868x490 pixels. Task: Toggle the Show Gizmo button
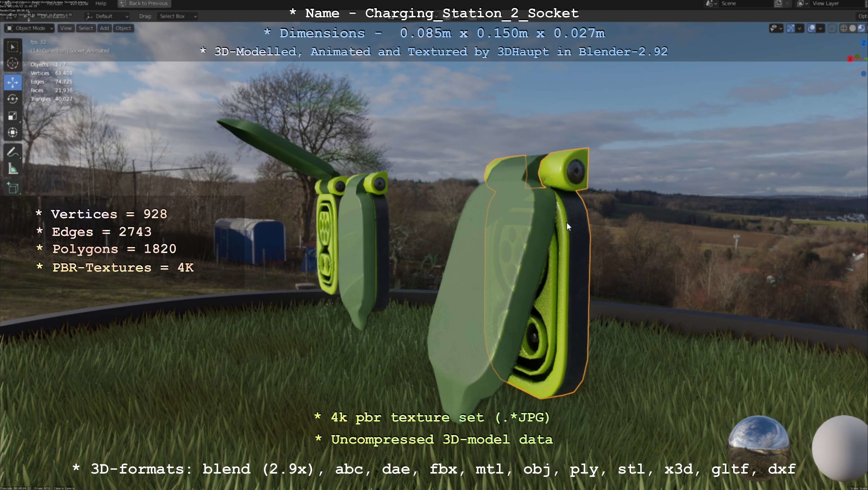click(x=791, y=28)
